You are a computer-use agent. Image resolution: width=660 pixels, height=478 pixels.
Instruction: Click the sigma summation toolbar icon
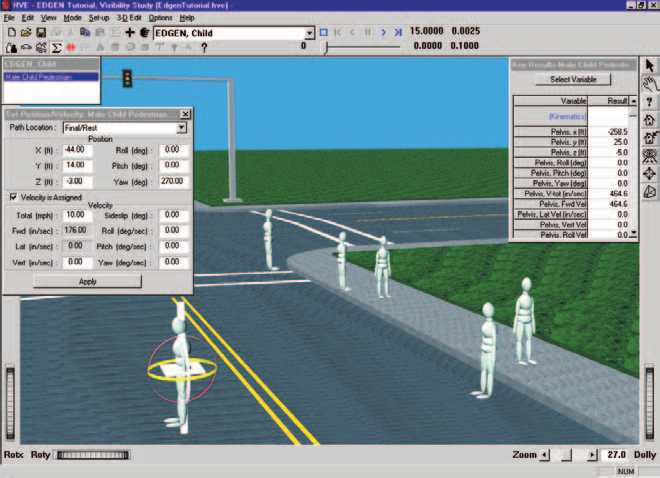click(x=56, y=48)
